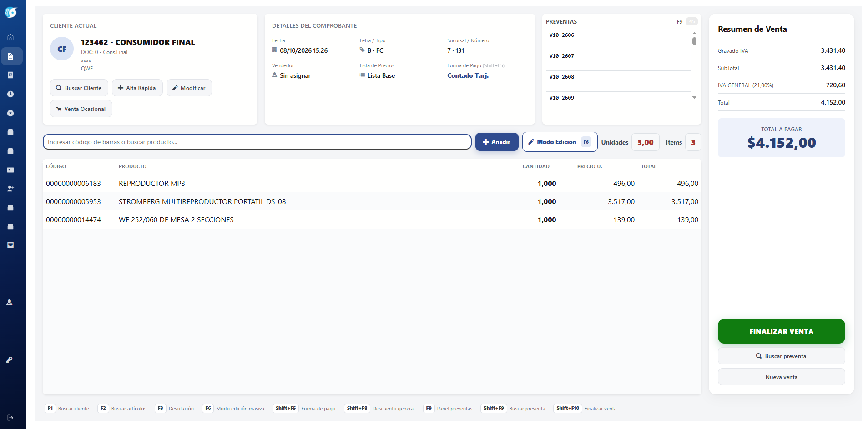Click the list icon beside Lista Base
Viewport: 868px width, 429px height.
363,75
